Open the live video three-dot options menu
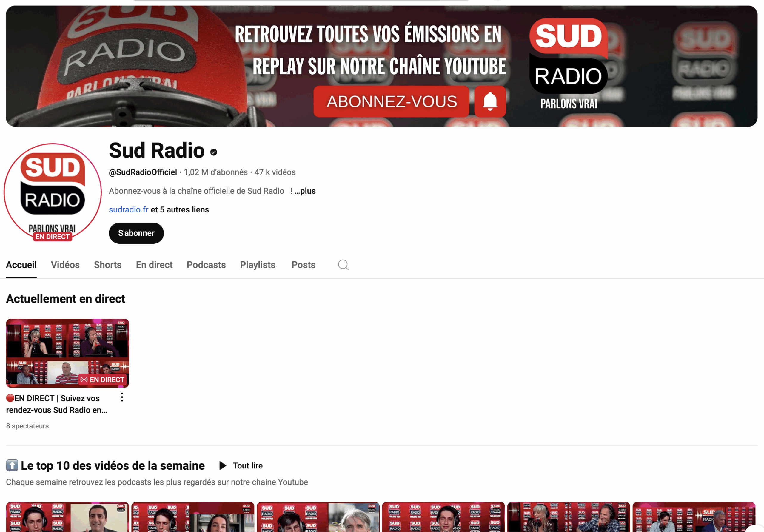 [x=122, y=397]
